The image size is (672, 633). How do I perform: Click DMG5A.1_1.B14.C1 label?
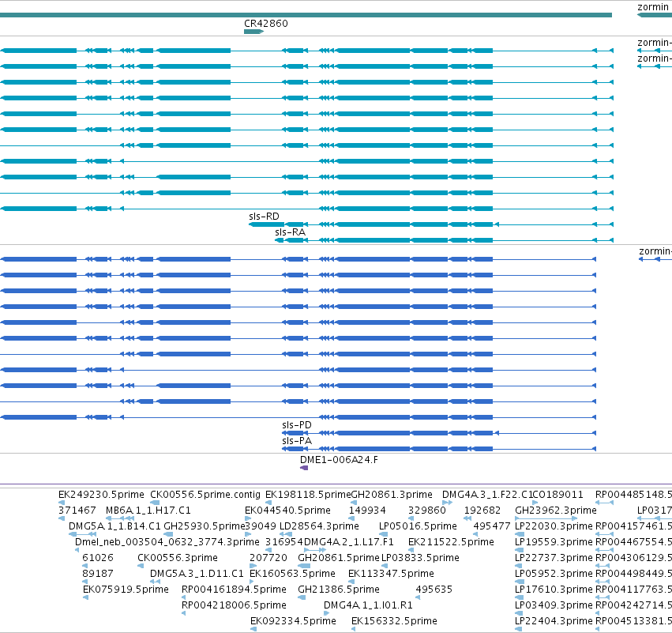[x=115, y=526]
